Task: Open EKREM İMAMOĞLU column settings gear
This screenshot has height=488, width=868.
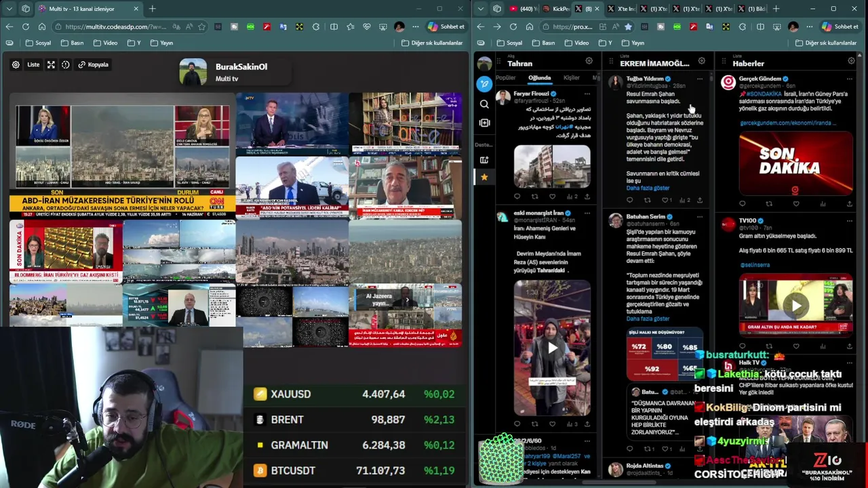Action: pyautogui.click(x=702, y=61)
